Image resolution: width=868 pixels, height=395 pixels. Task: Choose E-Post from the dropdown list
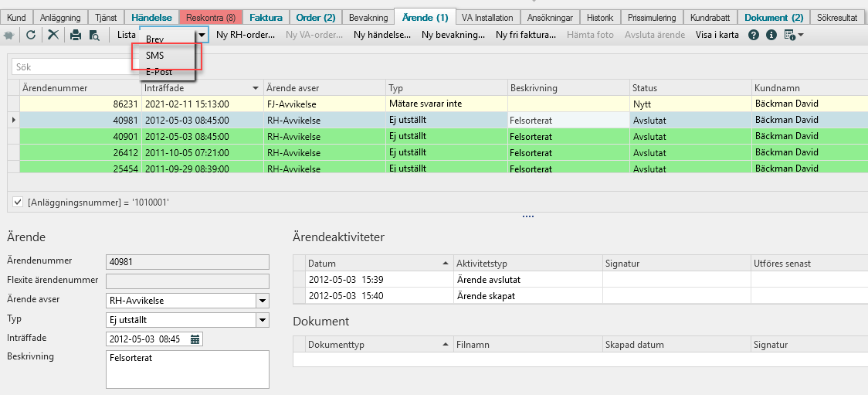(159, 71)
